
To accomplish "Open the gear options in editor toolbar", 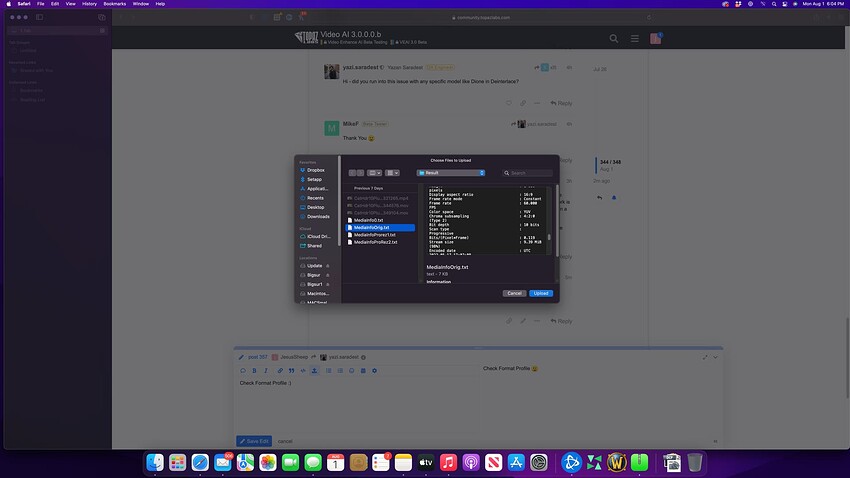I will point(374,371).
